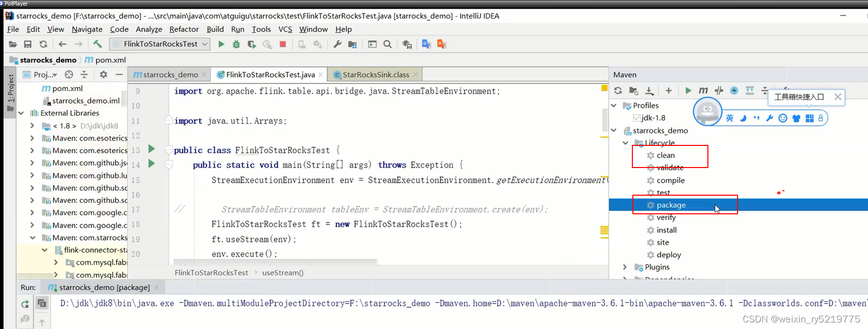
Task: Collapse Maven: com.starrocks library node
Action: (33, 237)
